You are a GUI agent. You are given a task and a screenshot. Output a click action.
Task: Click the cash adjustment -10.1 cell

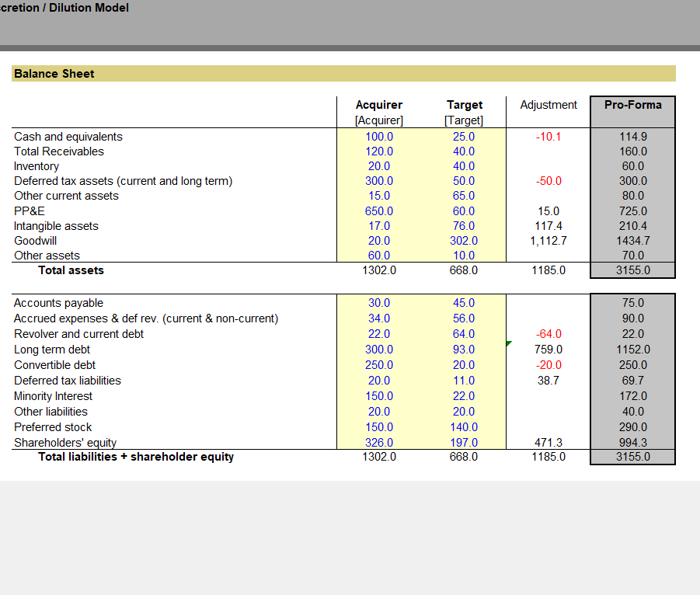[x=549, y=137]
